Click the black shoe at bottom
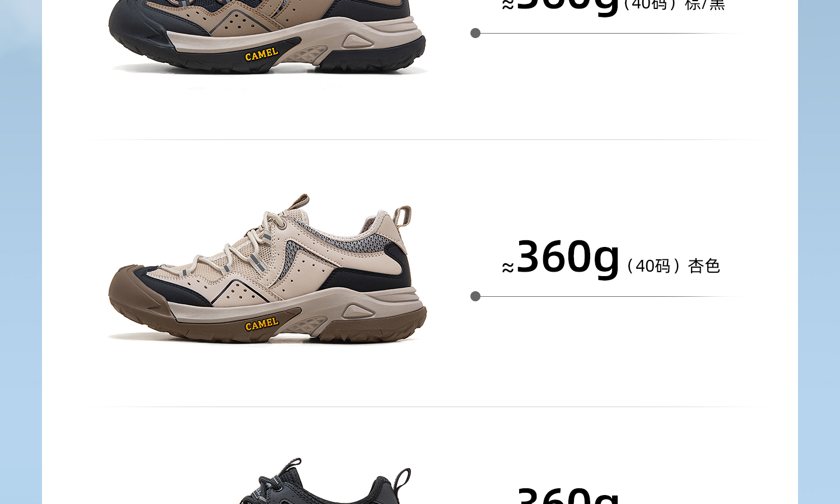Screen dimensions: 840x504 point(325,482)
